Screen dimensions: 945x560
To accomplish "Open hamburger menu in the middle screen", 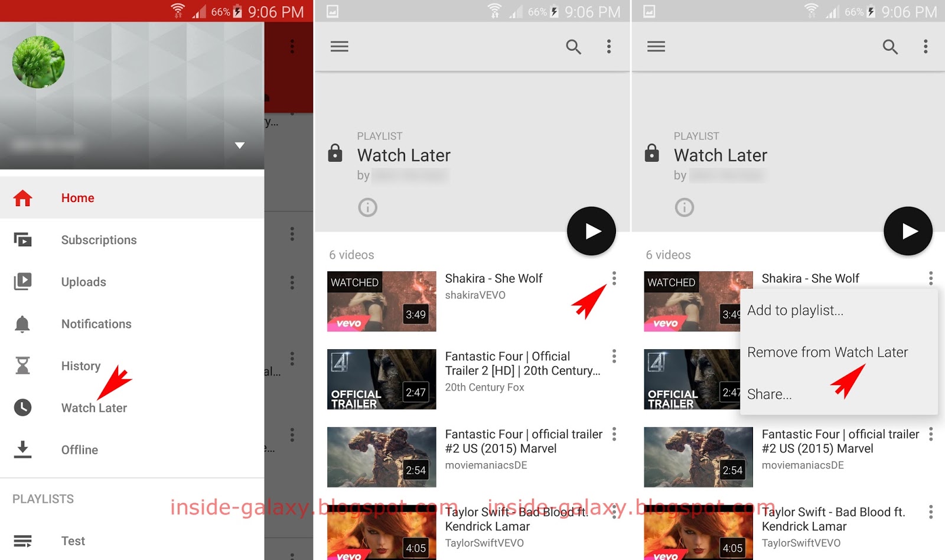I will [339, 46].
